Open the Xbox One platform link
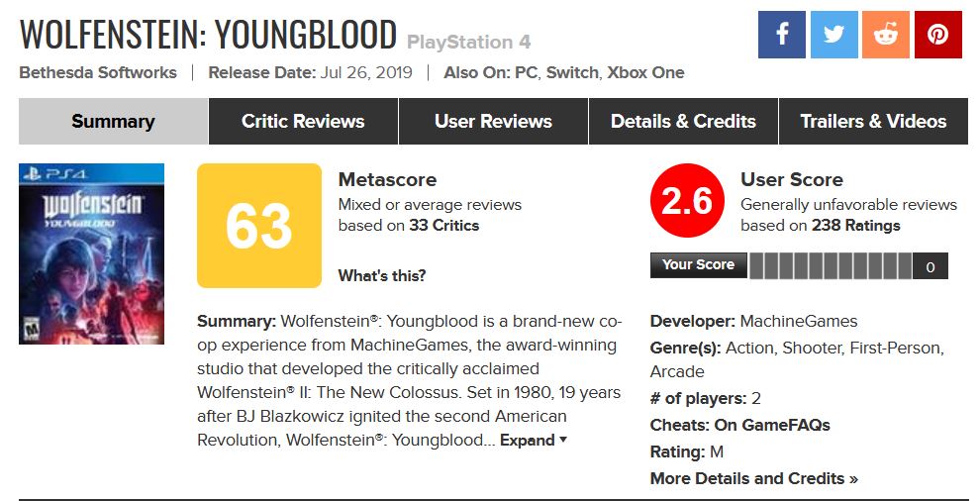 coord(645,72)
